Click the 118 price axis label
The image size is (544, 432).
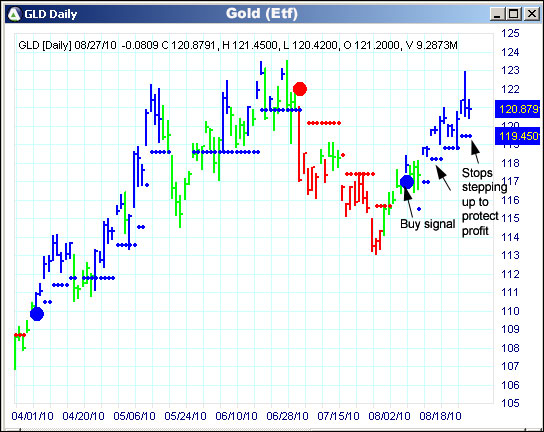(x=510, y=163)
